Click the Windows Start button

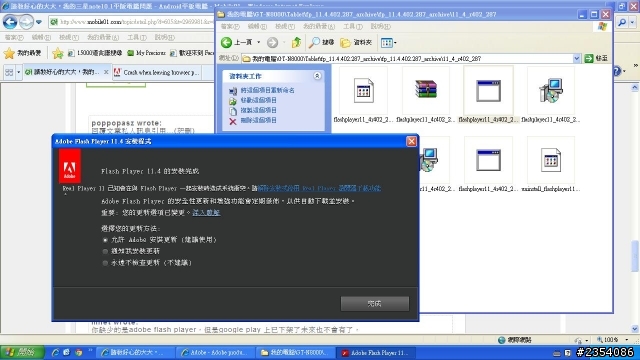pyautogui.click(x=22, y=352)
